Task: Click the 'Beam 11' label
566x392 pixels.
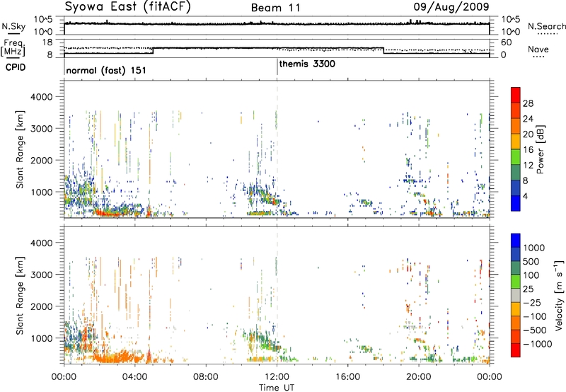Action: (275, 8)
